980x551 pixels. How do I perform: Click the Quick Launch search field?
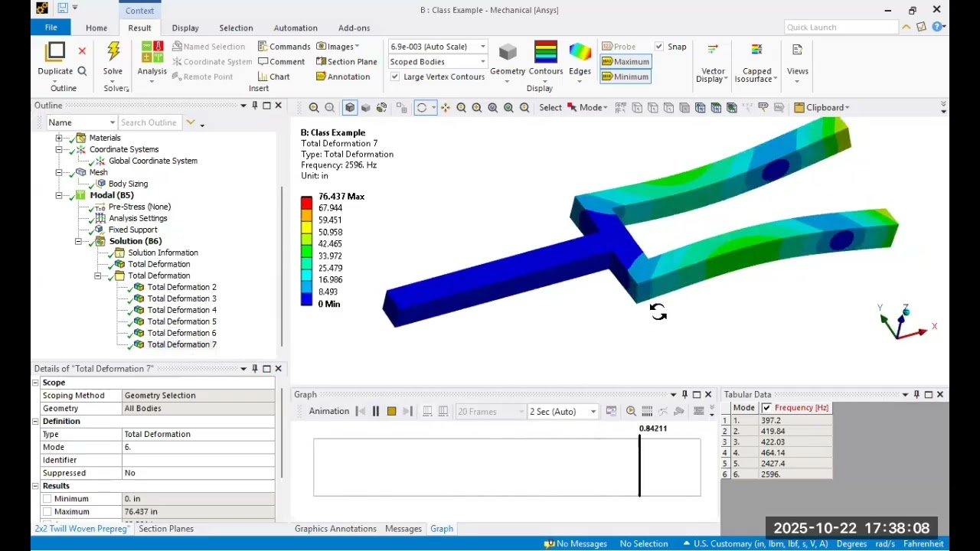click(841, 28)
